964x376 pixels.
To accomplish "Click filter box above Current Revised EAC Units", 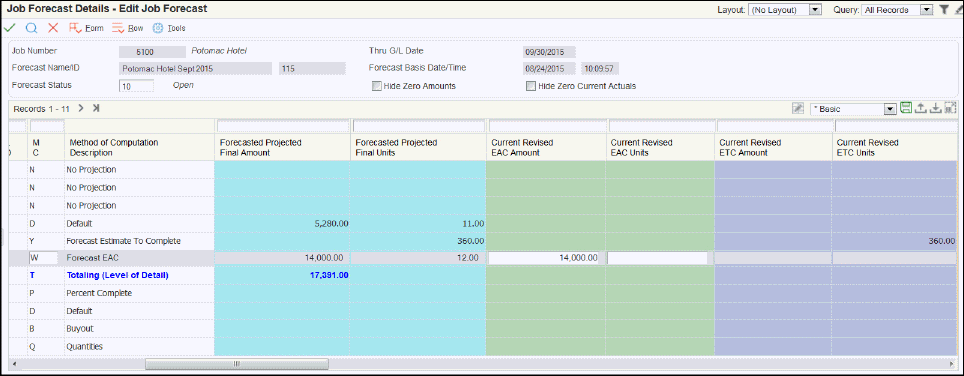I will (661, 126).
